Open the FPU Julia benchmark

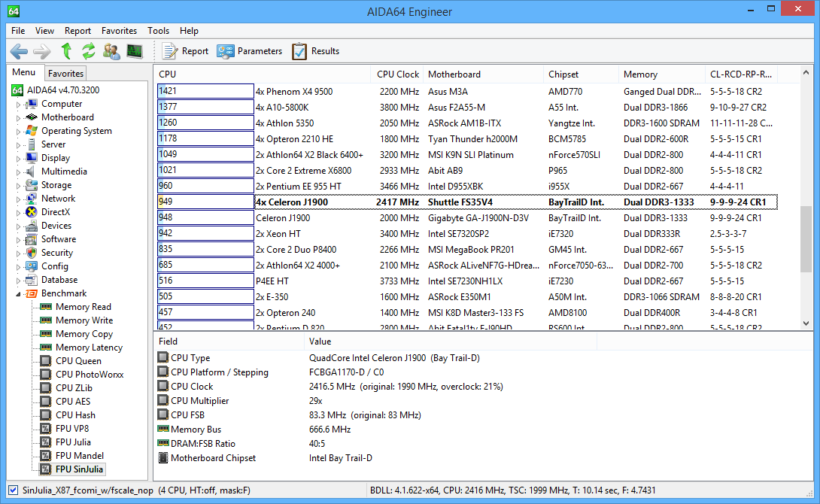tap(73, 442)
